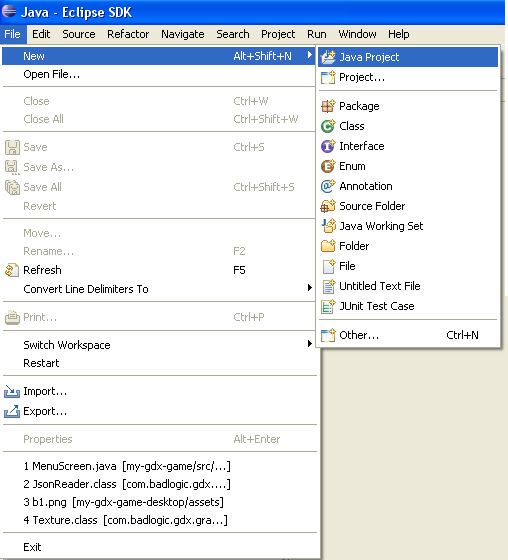The height and width of the screenshot is (560, 508).
Task: Reopen recent file 4 Texture.class
Action: tap(125, 520)
